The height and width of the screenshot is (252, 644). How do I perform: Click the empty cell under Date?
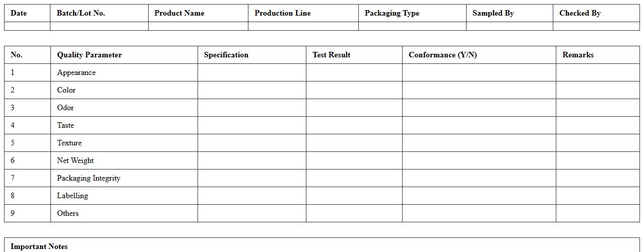coord(27,26)
